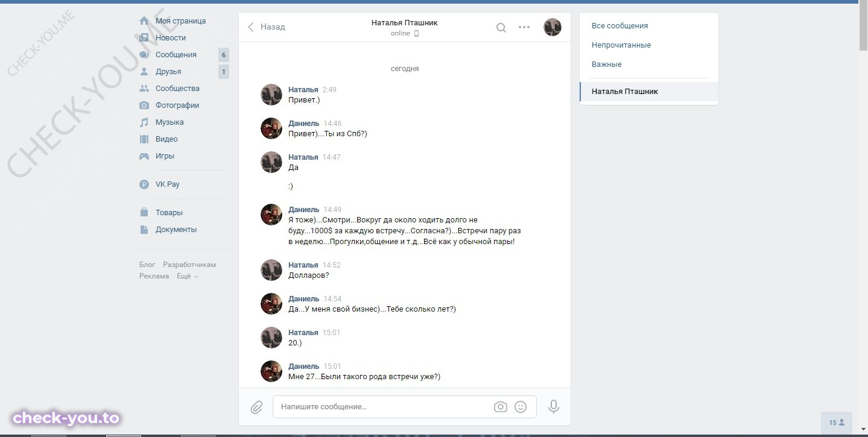868x437 pixels.
Task: Click sender name Даниель at 14:54
Action: (304, 299)
